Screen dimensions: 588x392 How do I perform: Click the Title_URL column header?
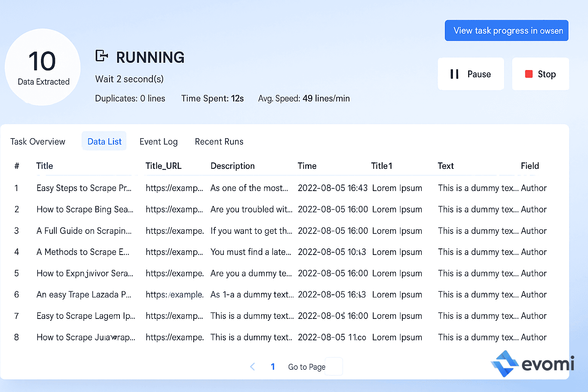point(163,166)
